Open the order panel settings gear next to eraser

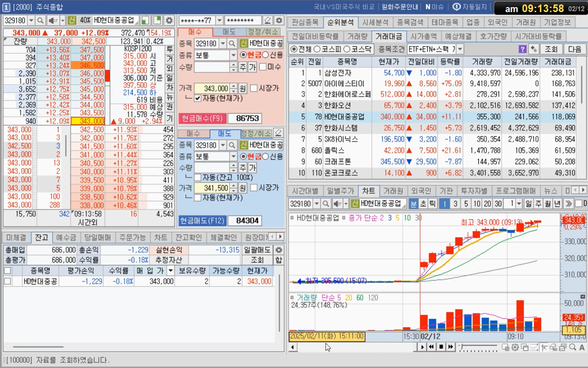pyautogui.click(x=279, y=21)
